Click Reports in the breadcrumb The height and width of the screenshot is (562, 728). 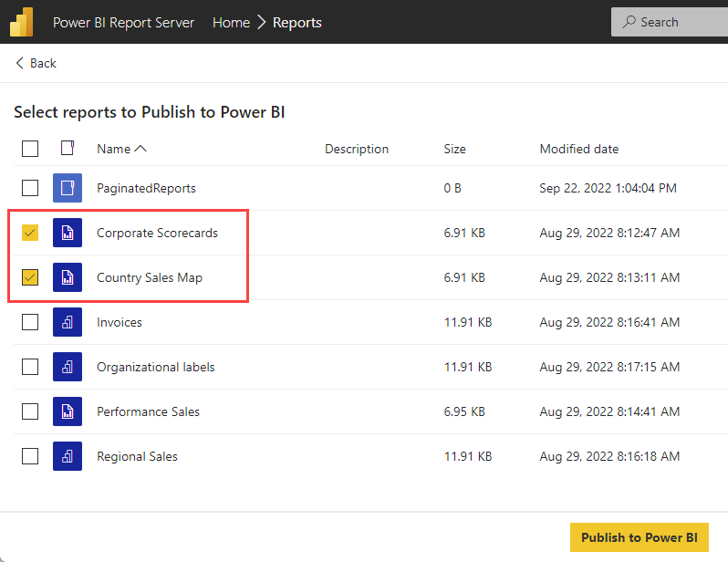(297, 22)
